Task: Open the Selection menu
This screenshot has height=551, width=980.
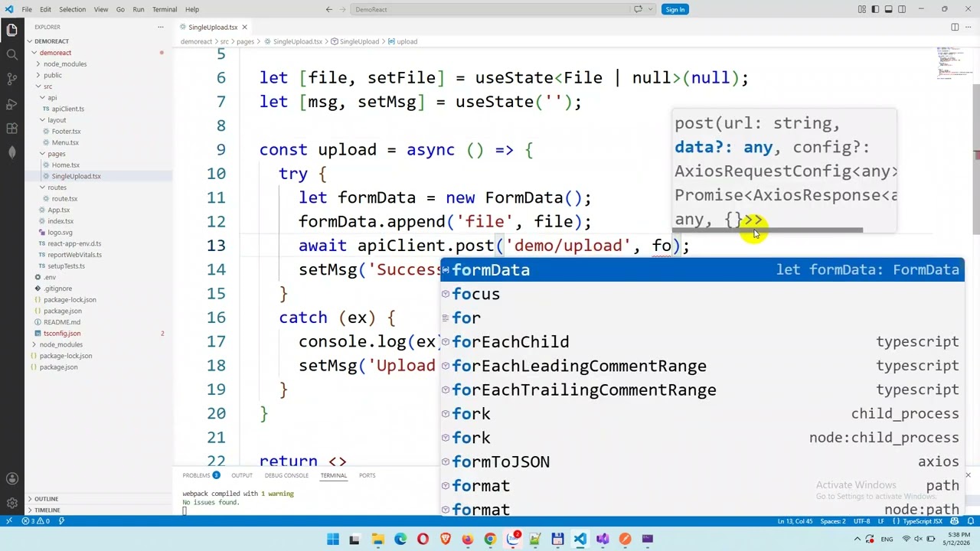Action: point(72,9)
